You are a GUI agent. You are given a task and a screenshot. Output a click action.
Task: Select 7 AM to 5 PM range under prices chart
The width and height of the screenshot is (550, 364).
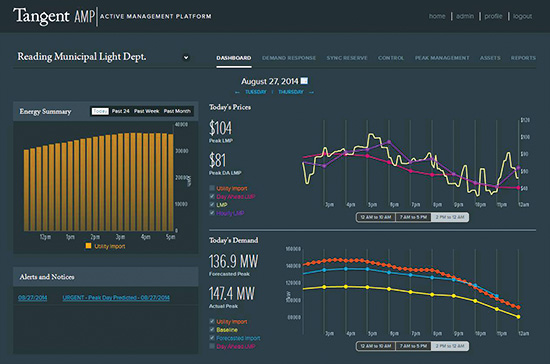(413, 217)
